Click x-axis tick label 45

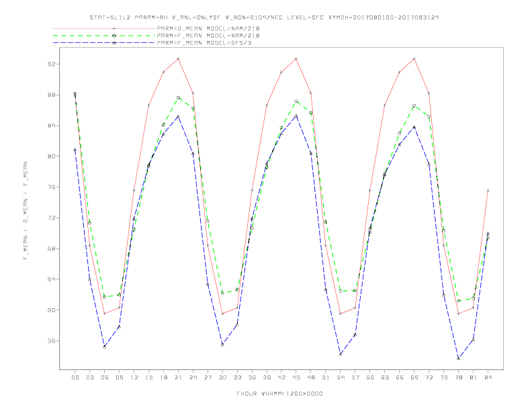coord(296,377)
